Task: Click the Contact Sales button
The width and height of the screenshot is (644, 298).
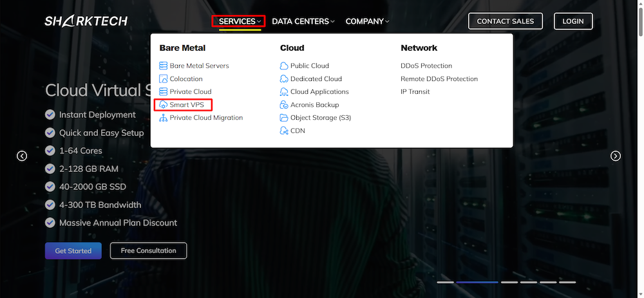Action: (x=506, y=21)
